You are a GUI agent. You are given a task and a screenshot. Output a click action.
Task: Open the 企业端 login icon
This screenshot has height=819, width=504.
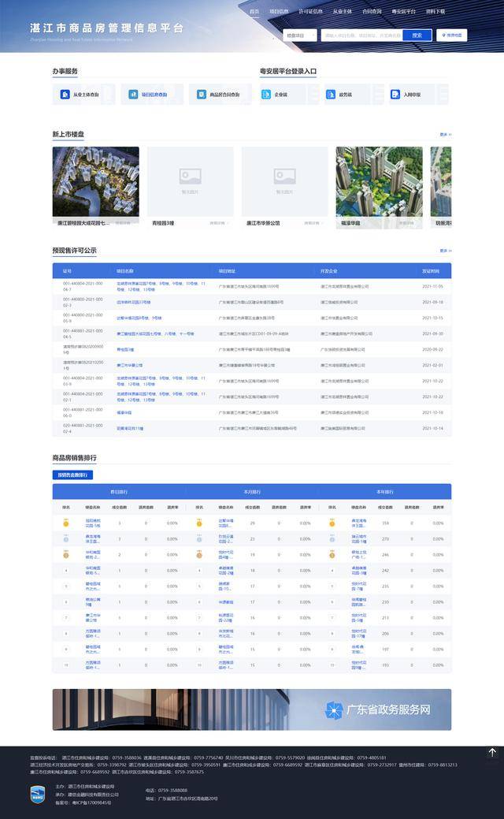pos(266,95)
